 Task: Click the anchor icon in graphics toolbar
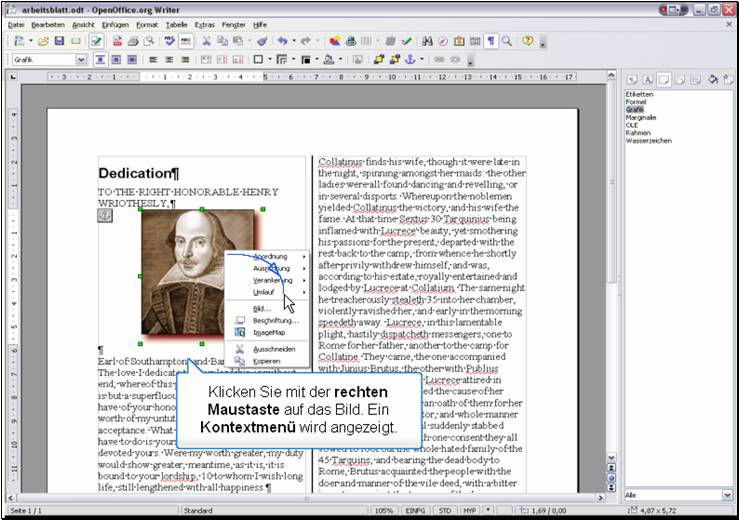coord(408,60)
